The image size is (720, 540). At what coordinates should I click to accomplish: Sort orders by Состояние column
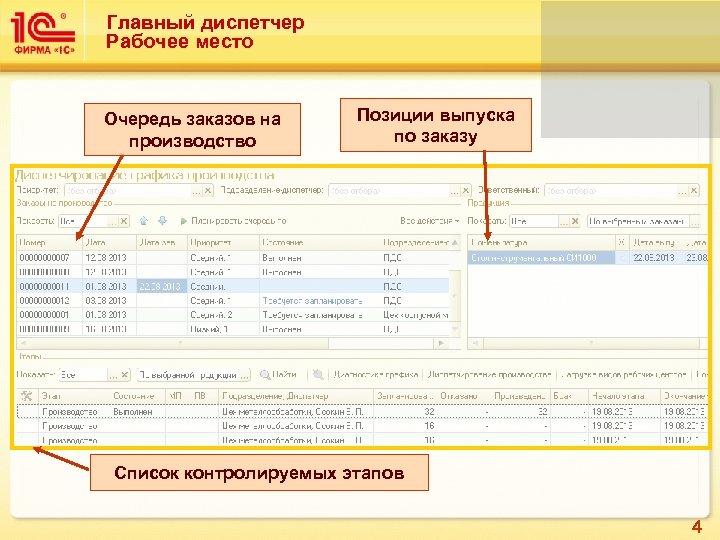(x=320, y=242)
